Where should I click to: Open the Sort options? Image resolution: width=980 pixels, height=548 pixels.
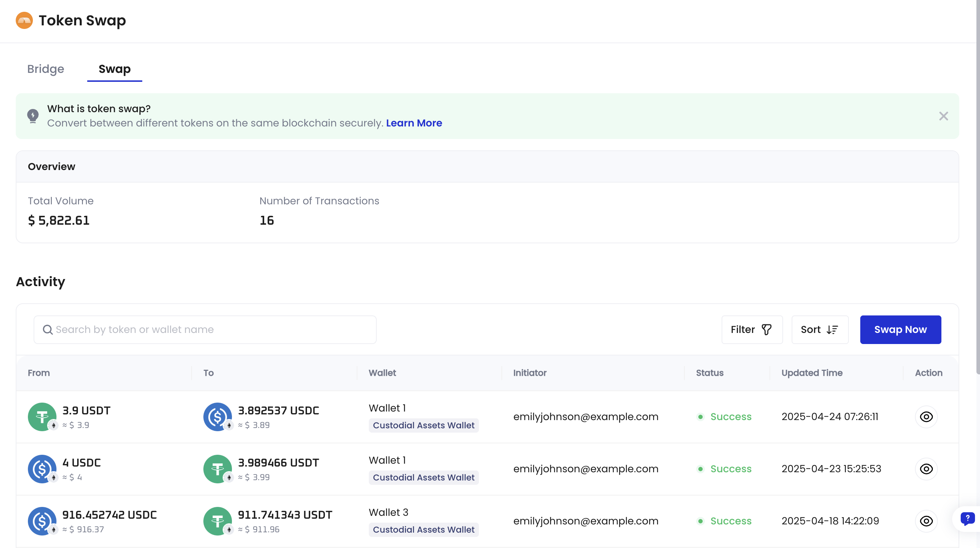[820, 329]
